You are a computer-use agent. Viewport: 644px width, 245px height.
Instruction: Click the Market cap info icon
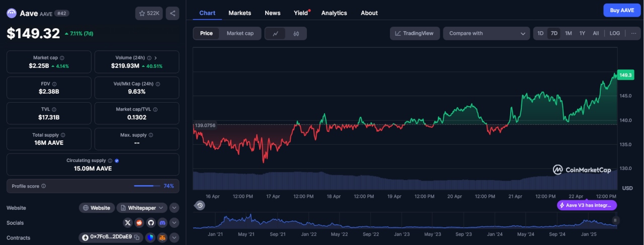click(x=62, y=58)
